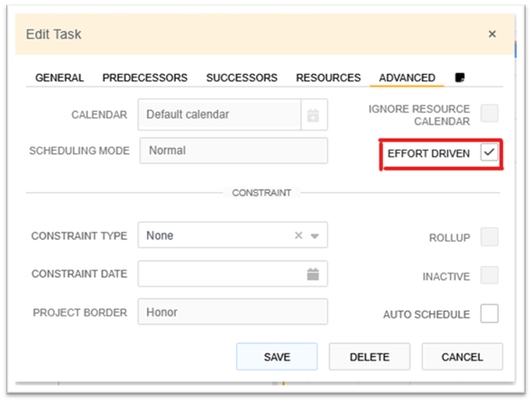This screenshot has width=532, height=402.
Task: Switch to the Predecessors tab
Action: click(x=145, y=78)
